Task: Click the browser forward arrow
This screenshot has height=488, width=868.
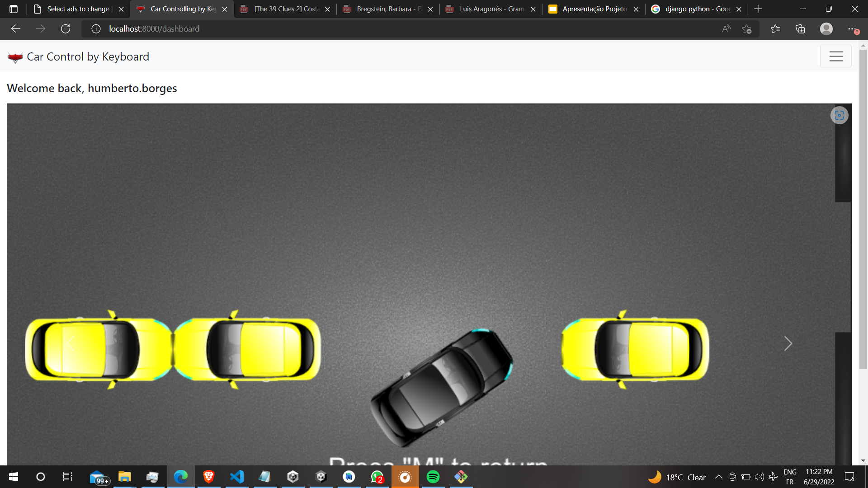Action: [41, 29]
